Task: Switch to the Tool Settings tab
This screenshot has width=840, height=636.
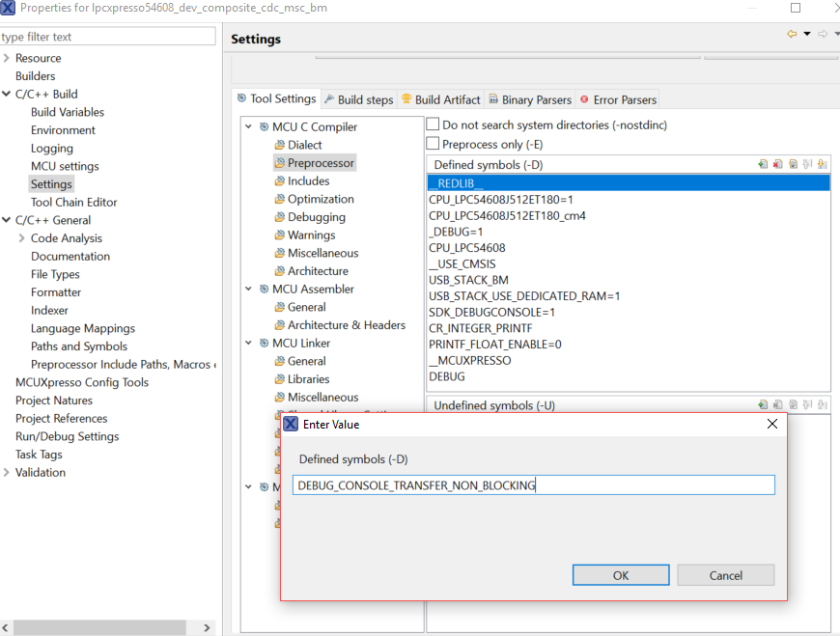Action: (x=277, y=98)
